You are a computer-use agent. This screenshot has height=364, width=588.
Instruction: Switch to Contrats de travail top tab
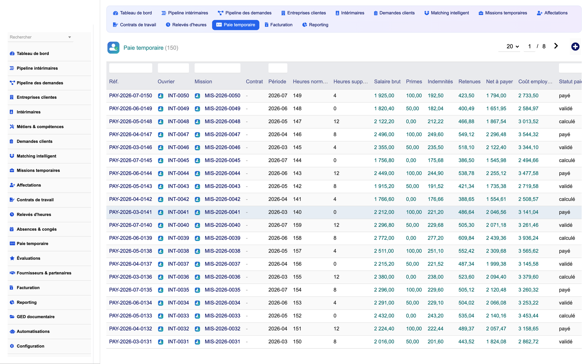coord(134,25)
